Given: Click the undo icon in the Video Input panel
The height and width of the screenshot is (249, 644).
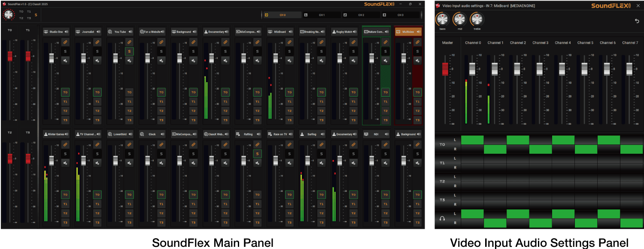Looking at the screenshot, I should (637, 20).
